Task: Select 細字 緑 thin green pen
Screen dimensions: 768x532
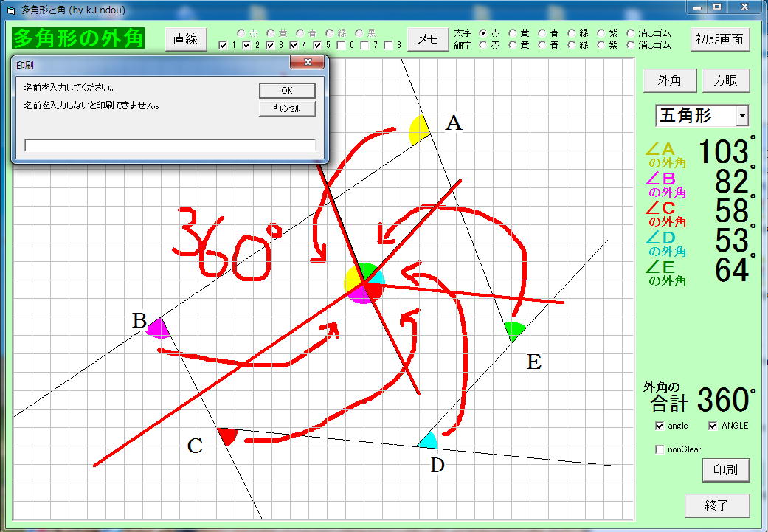Action: coord(572,45)
